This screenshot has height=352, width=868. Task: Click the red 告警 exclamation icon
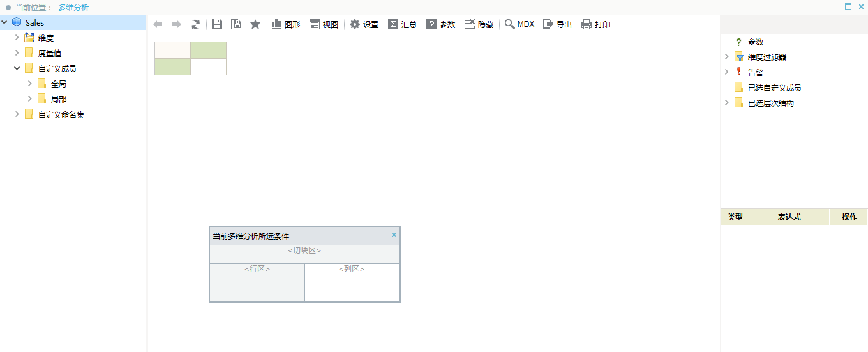[739, 72]
